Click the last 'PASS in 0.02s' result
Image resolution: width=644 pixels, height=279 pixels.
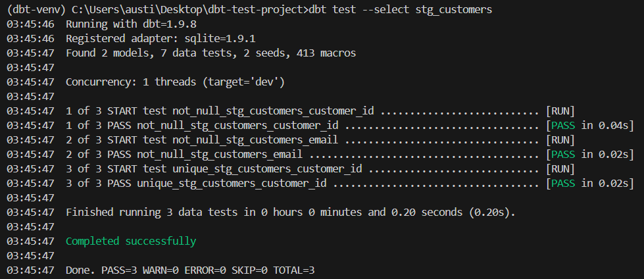[x=590, y=184]
